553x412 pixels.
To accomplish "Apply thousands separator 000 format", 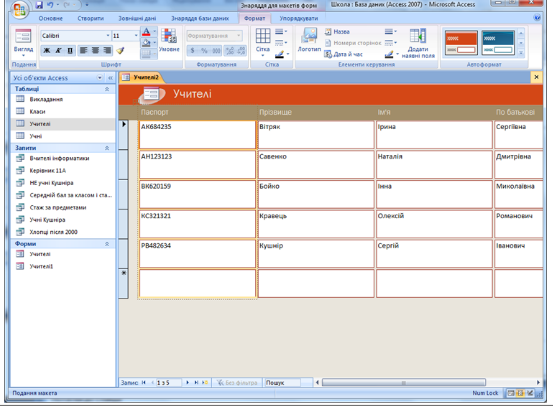I will [216, 50].
